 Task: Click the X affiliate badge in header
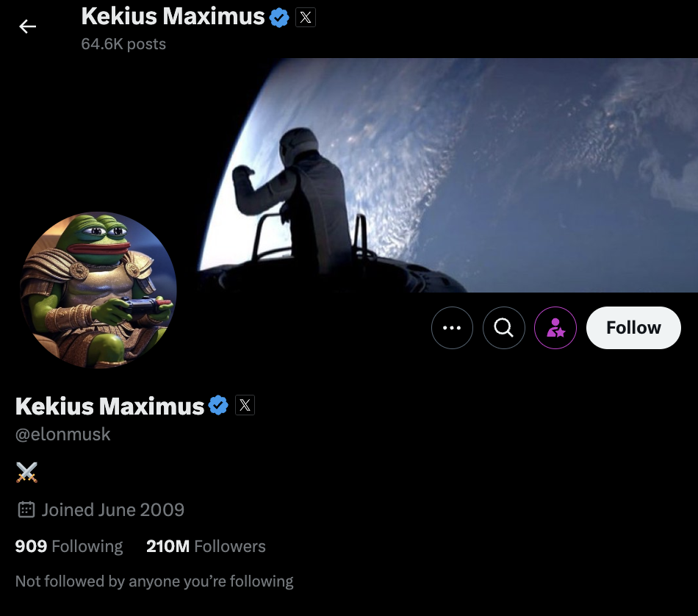(306, 18)
